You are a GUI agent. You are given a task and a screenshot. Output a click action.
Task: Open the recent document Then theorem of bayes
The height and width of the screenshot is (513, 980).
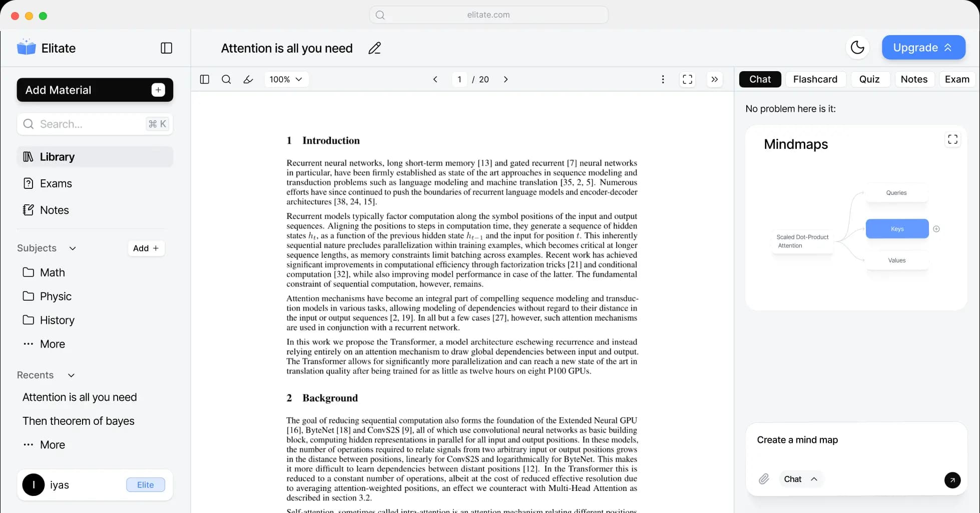coord(78,421)
